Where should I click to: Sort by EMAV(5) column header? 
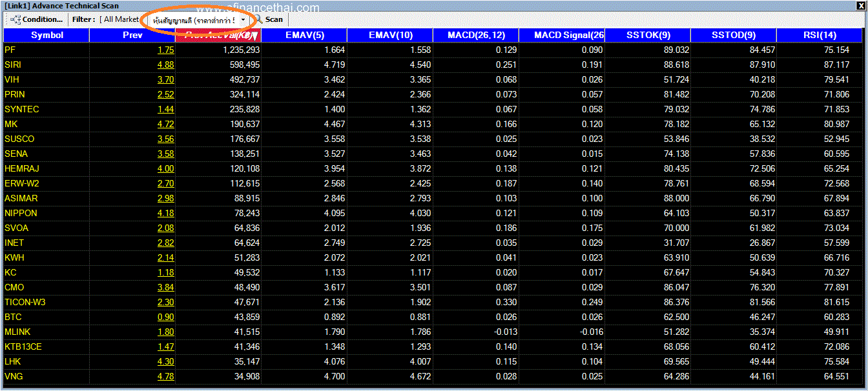coord(304,35)
